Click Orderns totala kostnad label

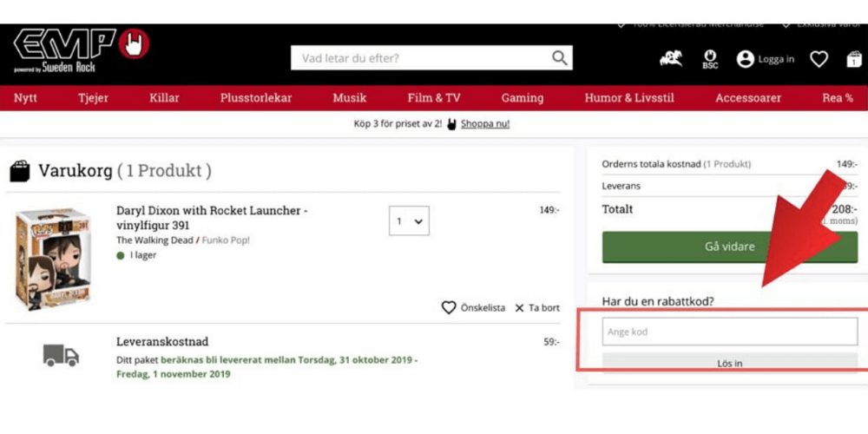tap(651, 164)
